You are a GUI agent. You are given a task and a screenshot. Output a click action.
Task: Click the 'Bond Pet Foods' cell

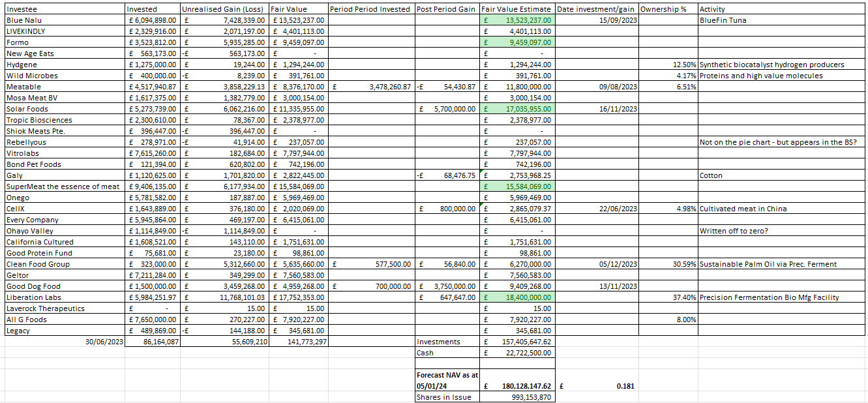coord(65,164)
